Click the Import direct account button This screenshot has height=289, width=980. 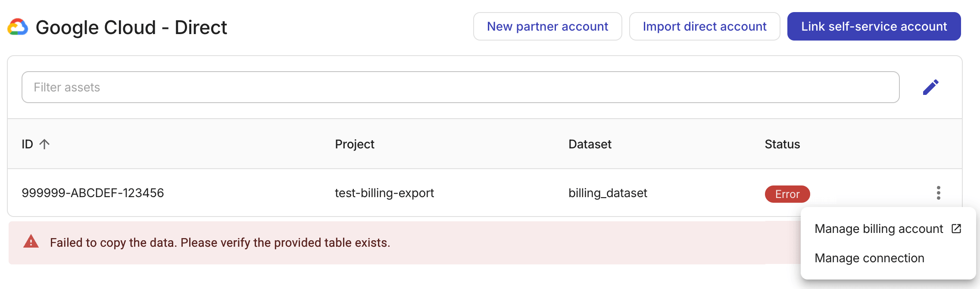click(705, 26)
